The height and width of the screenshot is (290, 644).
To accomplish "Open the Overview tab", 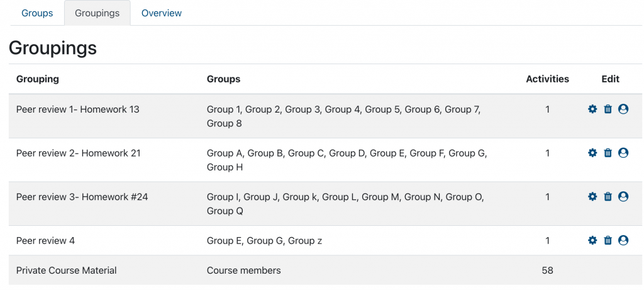I will pyautogui.click(x=162, y=13).
